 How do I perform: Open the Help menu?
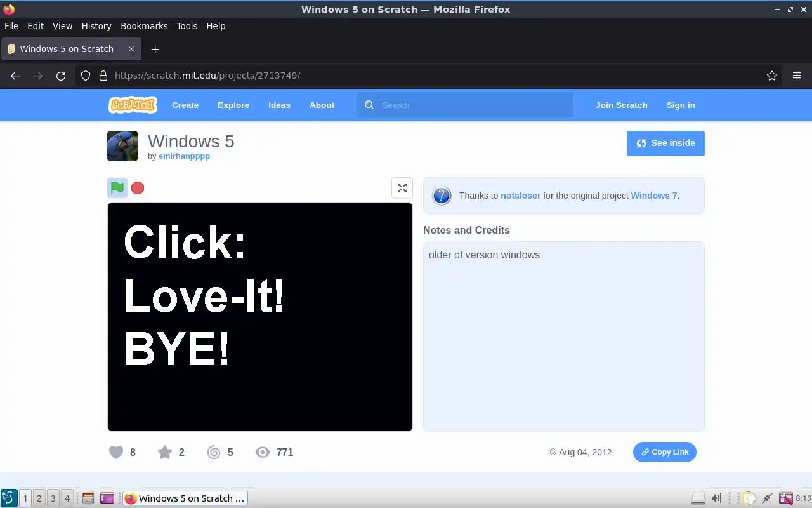tap(216, 26)
